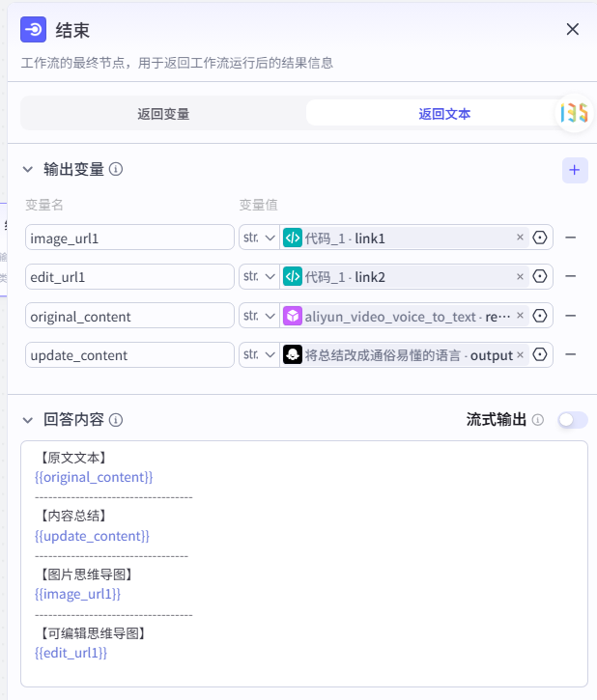Screen dimensions: 597x700
Task: Clear the aliyun_video_voice_to_text reference value
Action: pos(520,316)
